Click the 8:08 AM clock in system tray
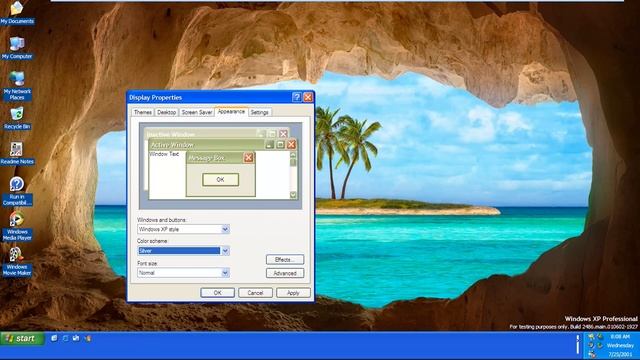The height and width of the screenshot is (360, 640). 620,337
